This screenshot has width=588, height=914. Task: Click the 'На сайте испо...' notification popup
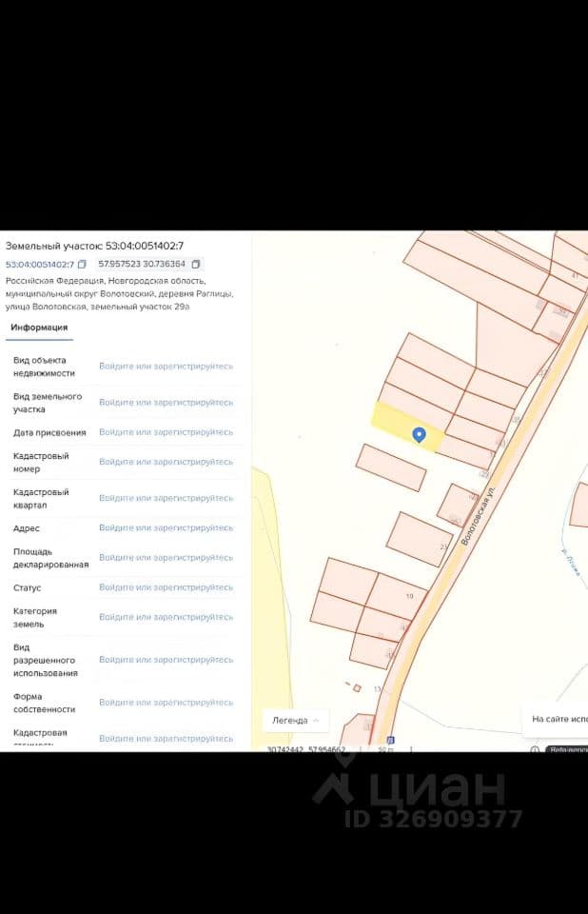point(555,720)
